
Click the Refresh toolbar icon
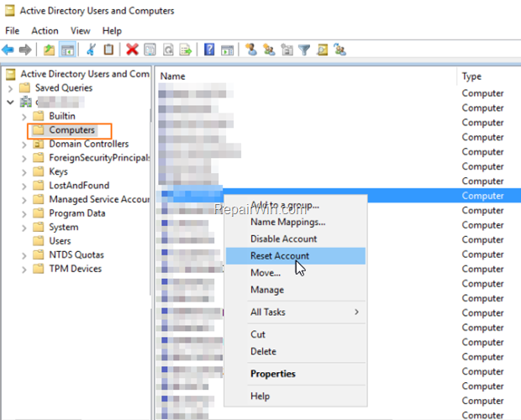(168, 50)
